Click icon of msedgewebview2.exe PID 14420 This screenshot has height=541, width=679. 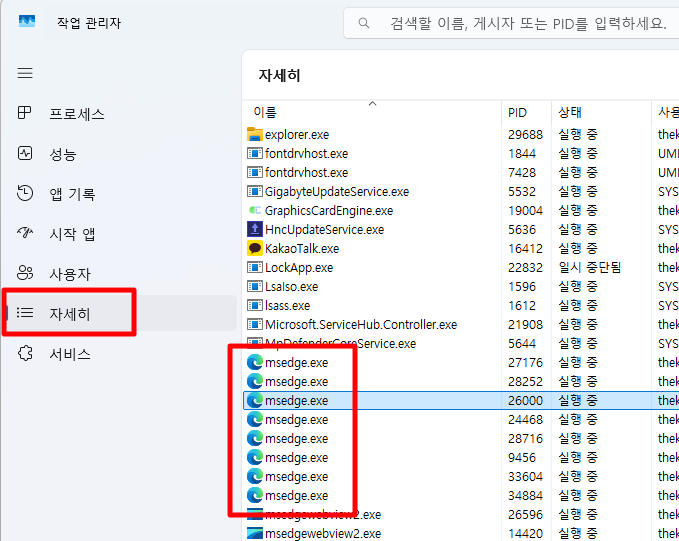click(255, 533)
